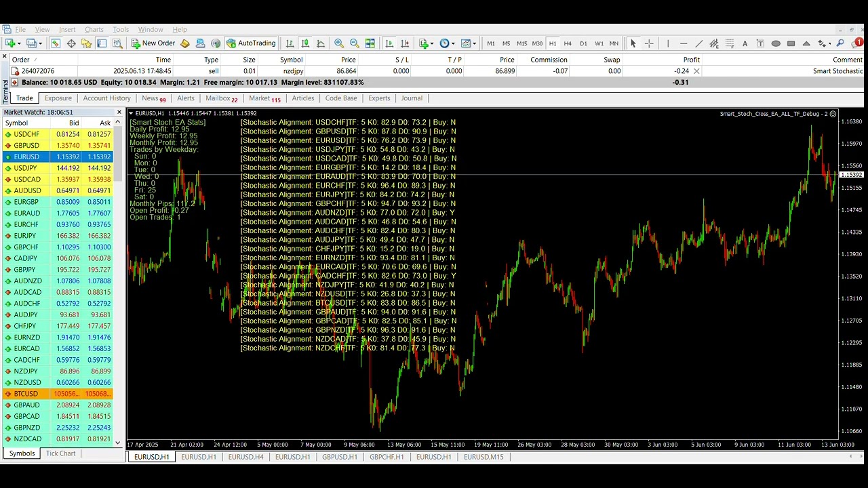Toggle the AutoTrading button

coord(252,43)
